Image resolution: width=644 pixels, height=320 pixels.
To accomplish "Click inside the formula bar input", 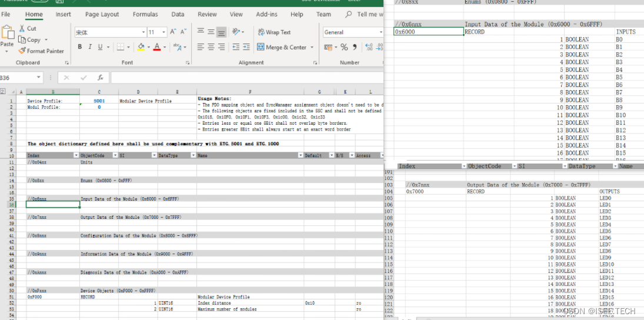I will point(247,78).
